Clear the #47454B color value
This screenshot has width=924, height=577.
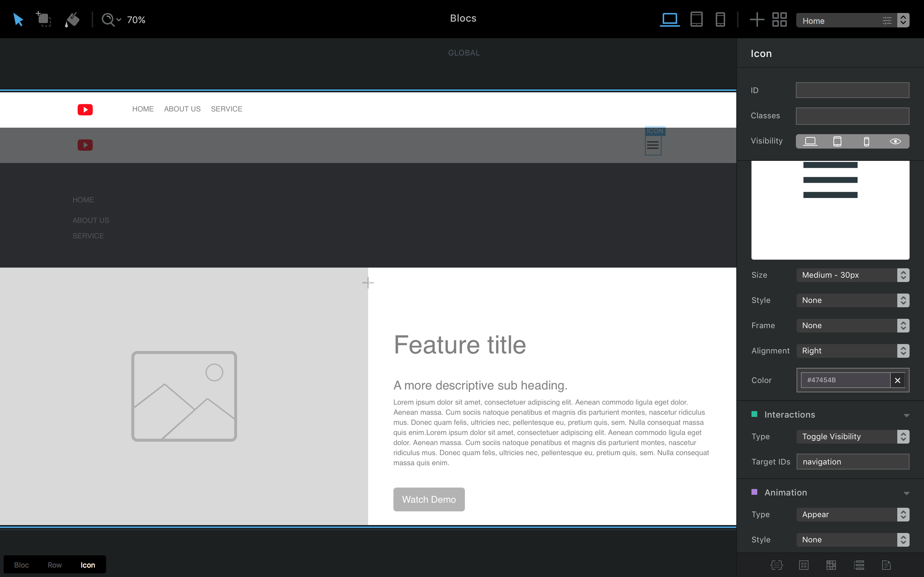coord(898,380)
